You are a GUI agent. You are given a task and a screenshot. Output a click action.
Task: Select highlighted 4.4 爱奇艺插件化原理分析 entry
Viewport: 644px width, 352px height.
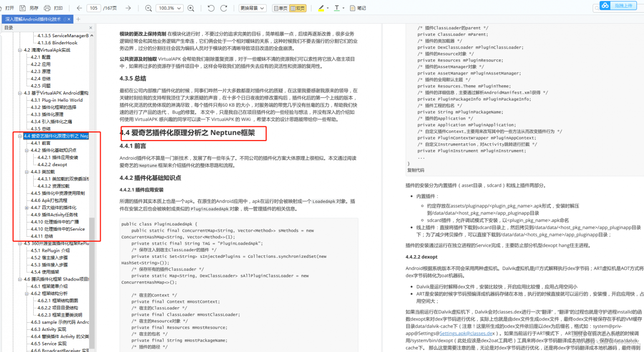coord(56,136)
